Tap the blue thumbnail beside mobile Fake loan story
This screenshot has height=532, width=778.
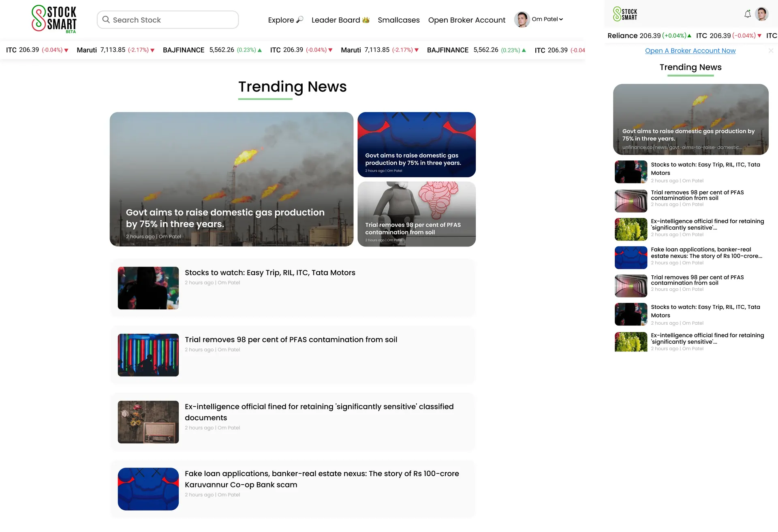click(x=631, y=257)
